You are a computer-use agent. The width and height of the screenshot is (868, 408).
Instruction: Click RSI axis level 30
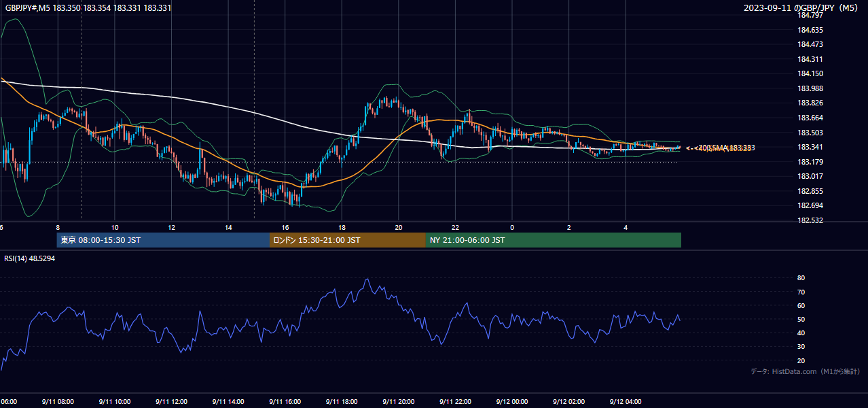coord(801,347)
